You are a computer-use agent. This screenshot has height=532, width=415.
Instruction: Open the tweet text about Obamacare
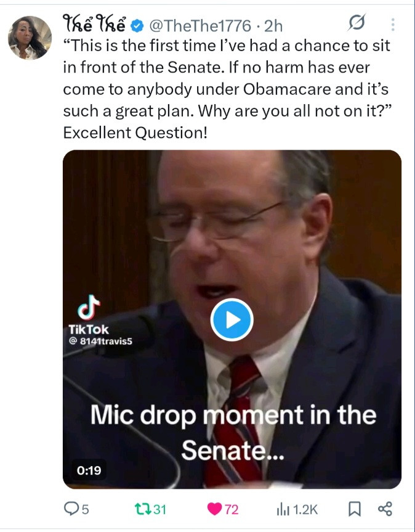227,88
